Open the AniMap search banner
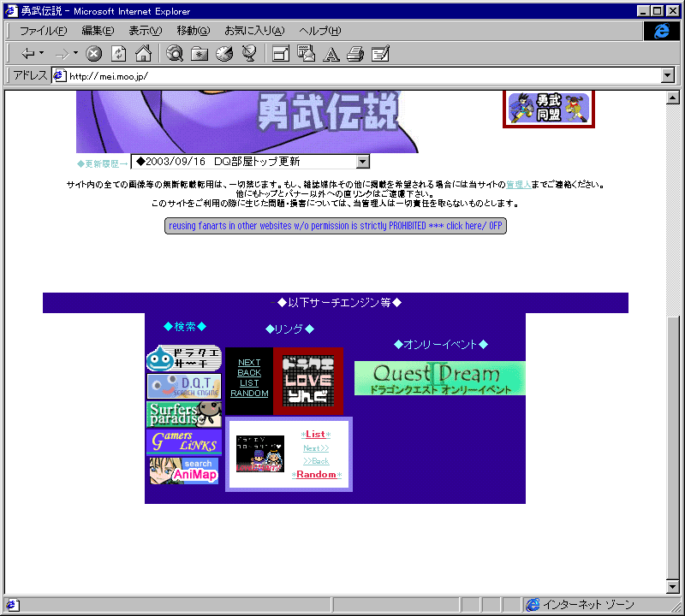 tap(184, 471)
